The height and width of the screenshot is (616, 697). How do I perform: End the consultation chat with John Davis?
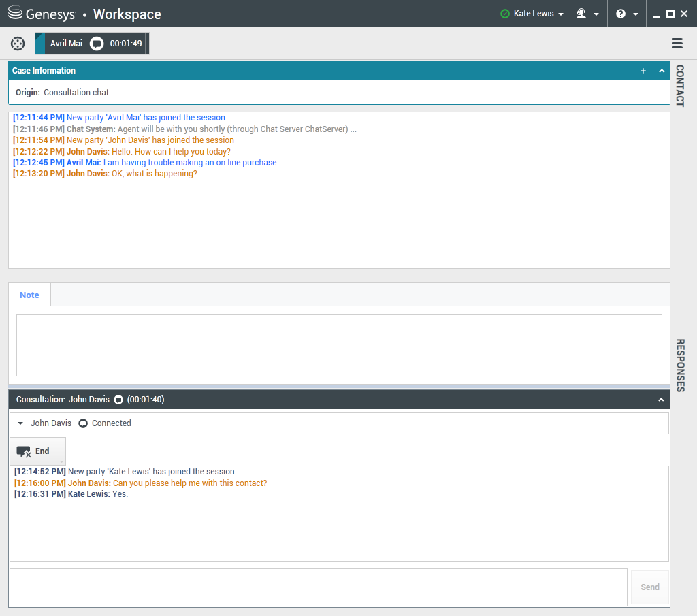34,451
